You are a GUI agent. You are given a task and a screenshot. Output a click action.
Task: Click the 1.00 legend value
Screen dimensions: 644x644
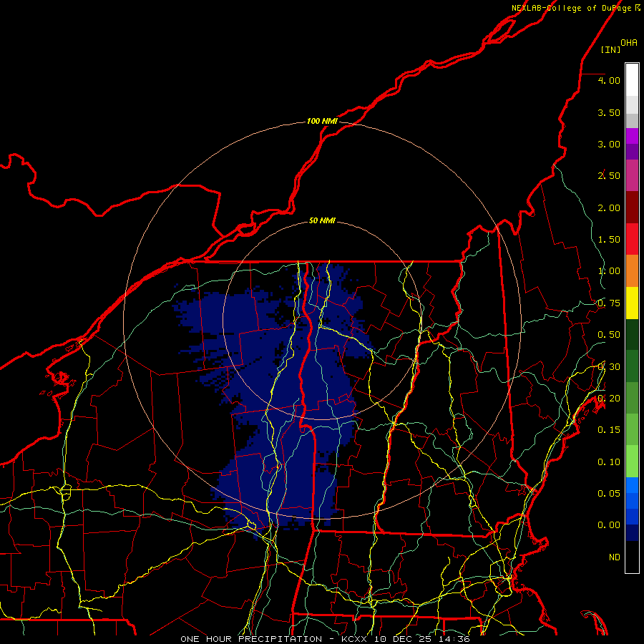609,271
